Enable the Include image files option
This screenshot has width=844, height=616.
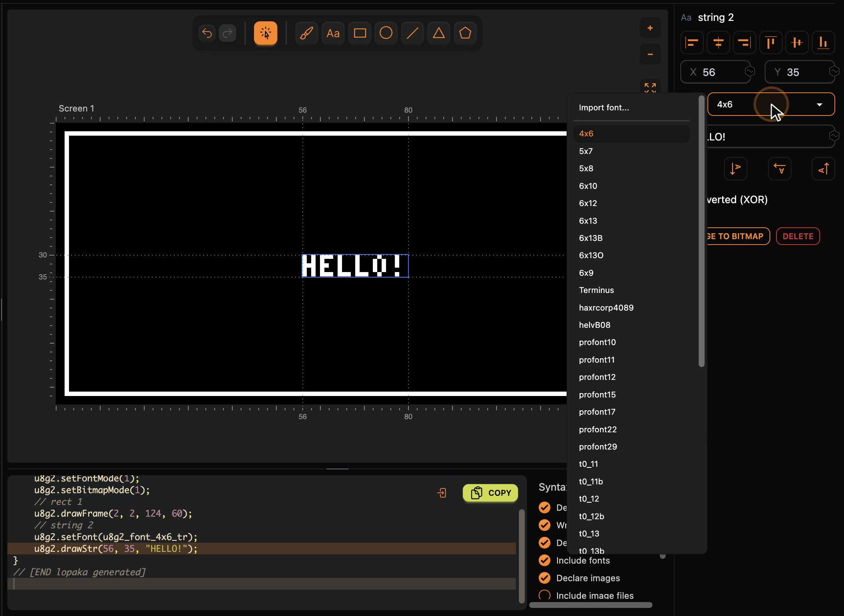coord(545,595)
